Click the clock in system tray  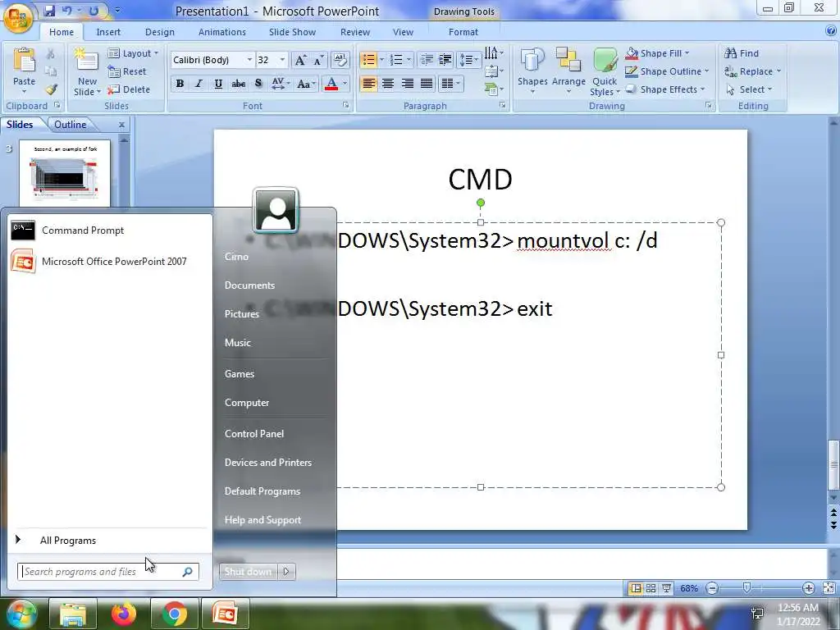(x=798, y=614)
